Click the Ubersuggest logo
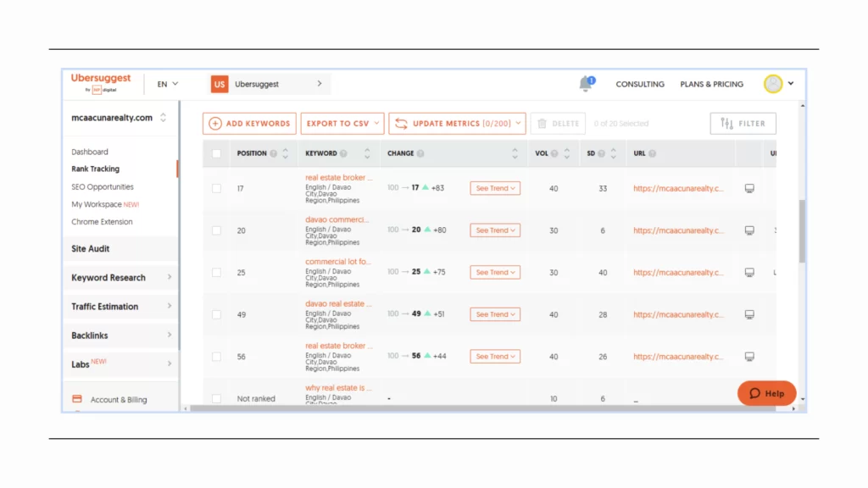Image resolution: width=868 pixels, height=488 pixels. click(101, 82)
